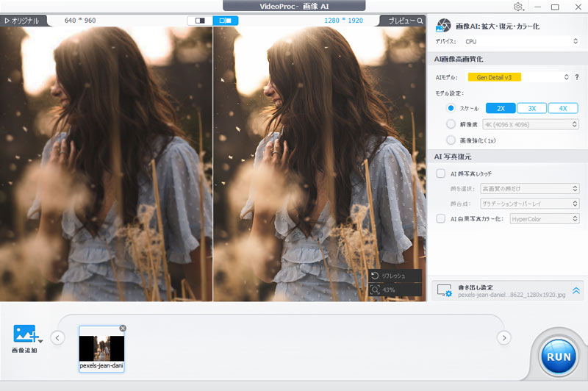Choose 3X scale
The height and width of the screenshot is (391, 588).
pyautogui.click(x=531, y=108)
